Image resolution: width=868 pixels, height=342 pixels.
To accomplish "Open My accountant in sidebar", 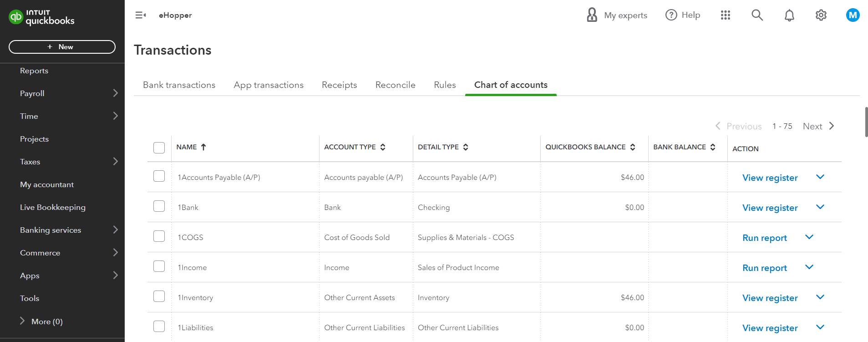I will tap(47, 184).
